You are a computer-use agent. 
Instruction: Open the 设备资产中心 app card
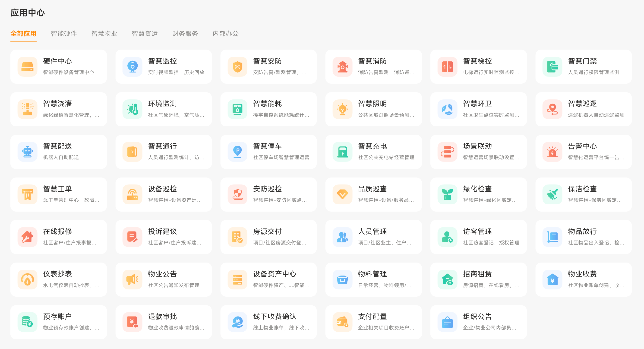268,279
